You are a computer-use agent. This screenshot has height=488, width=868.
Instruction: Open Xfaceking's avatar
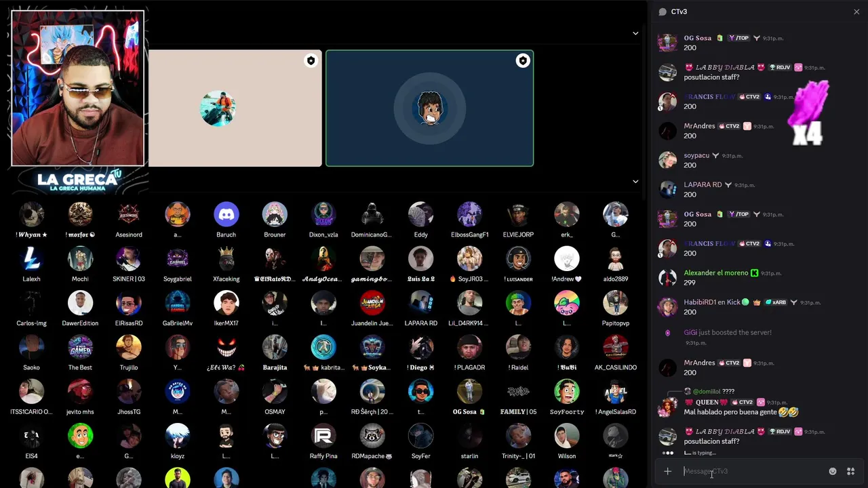[x=226, y=258]
